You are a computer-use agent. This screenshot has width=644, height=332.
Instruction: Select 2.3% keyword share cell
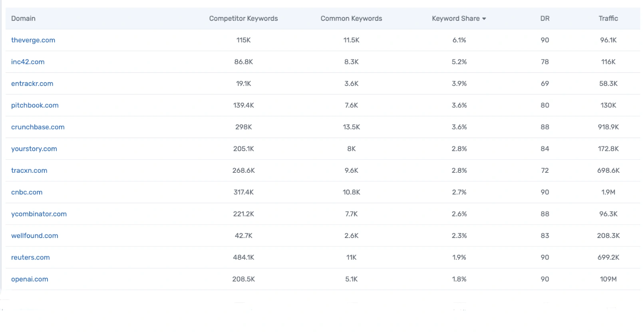tap(459, 236)
